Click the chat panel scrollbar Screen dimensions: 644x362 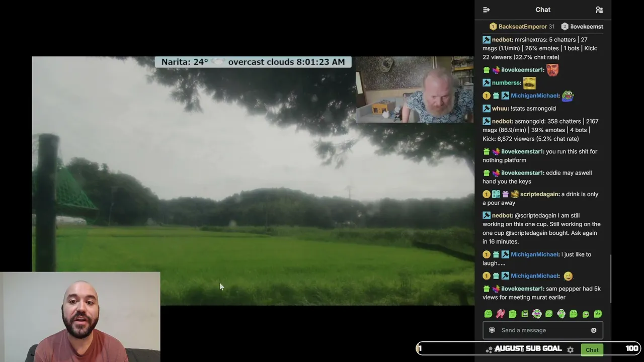(610, 278)
